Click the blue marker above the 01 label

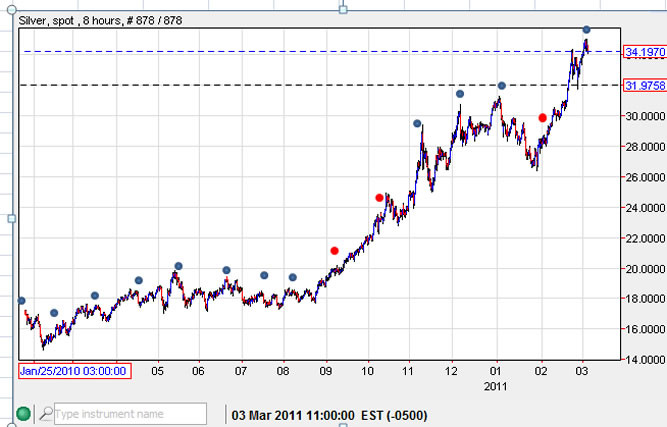tap(502, 86)
